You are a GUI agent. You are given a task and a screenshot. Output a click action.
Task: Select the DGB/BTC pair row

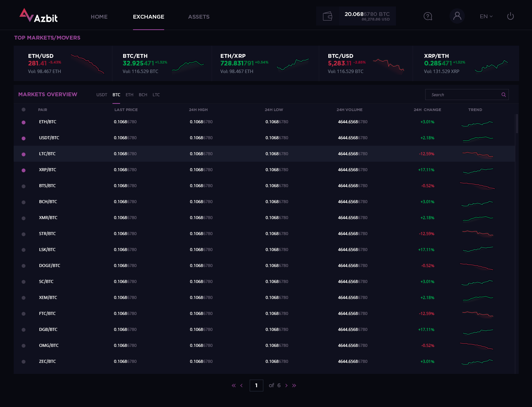[x=264, y=329]
